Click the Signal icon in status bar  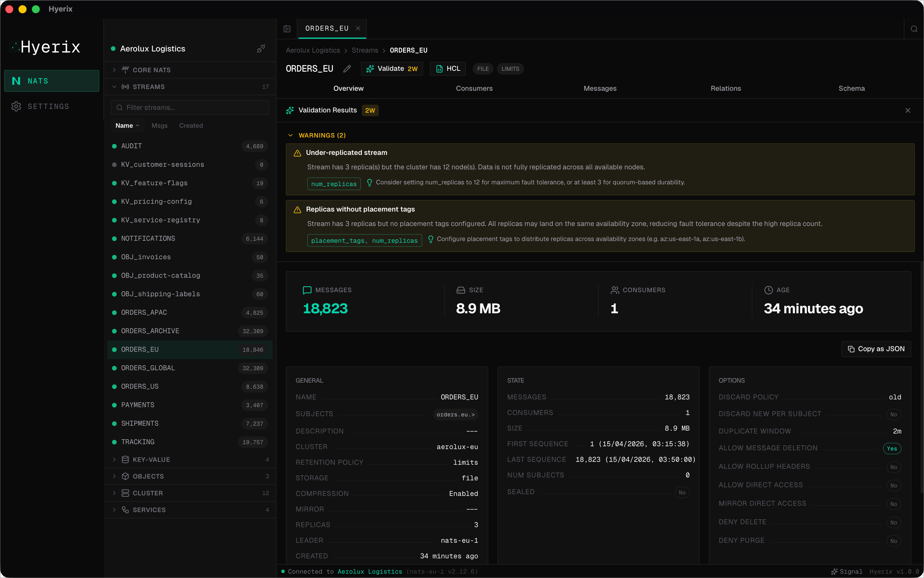[x=834, y=572]
